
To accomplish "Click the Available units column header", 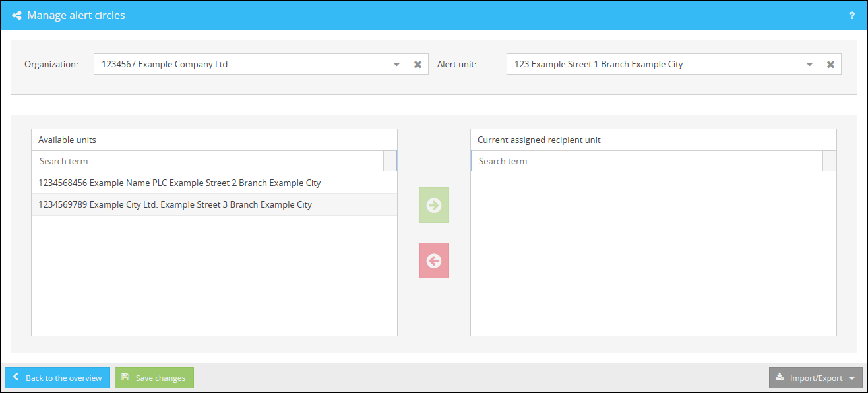I will click(207, 140).
